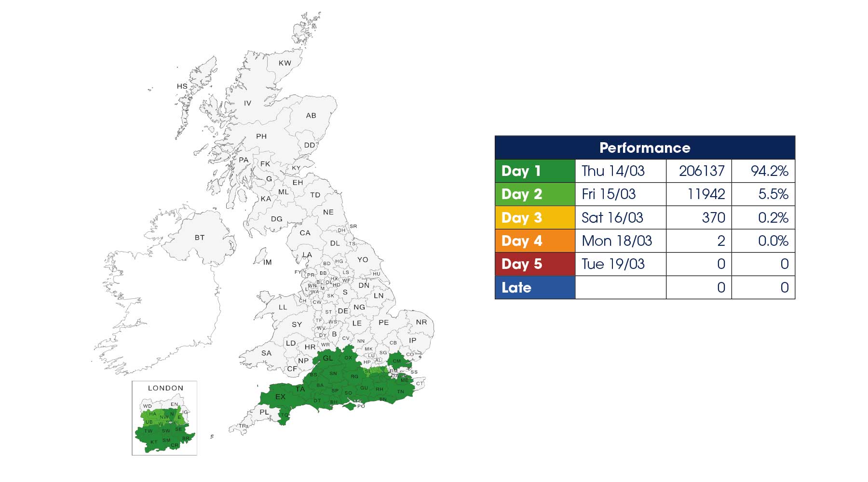Click the 206137 count cell
This screenshot has height=482, width=868.
point(699,171)
